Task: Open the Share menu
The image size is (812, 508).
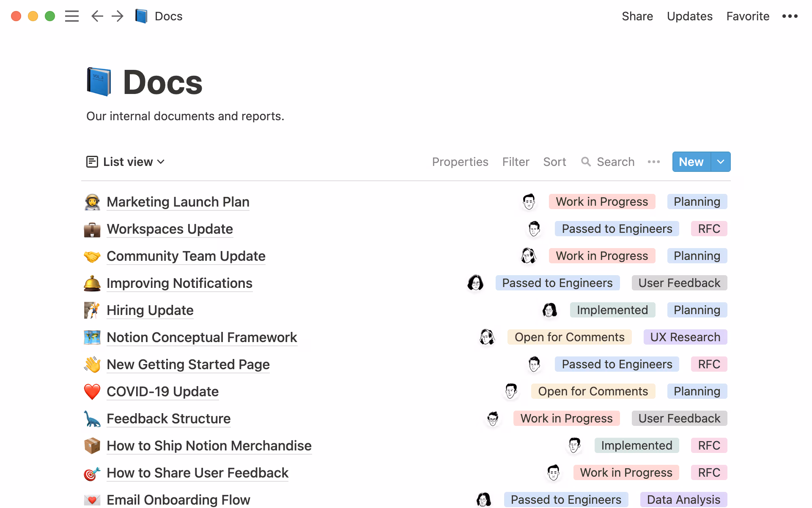Action: (x=637, y=16)
